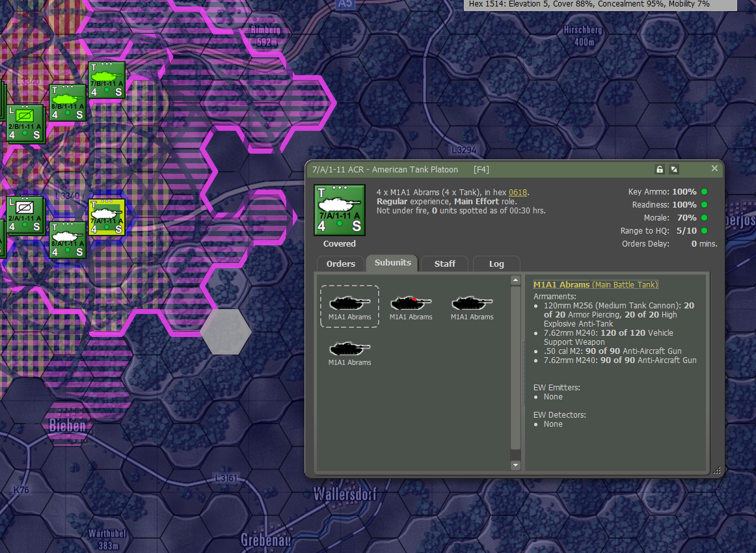
Task: Select the 7/B/1-11 A tank counter on map
Action: tap(106, 79)
